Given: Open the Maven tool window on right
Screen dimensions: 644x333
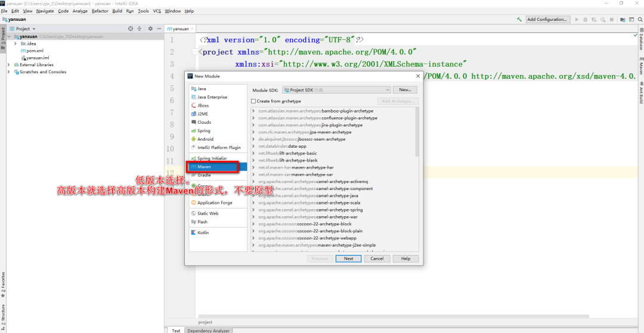Looking at the screenshot, I should (x=640, y=66).
